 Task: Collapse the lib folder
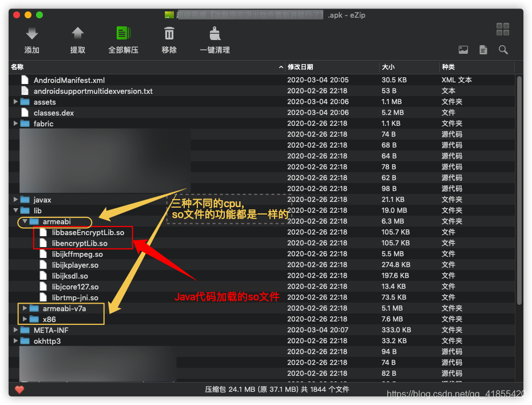(15, 211)
